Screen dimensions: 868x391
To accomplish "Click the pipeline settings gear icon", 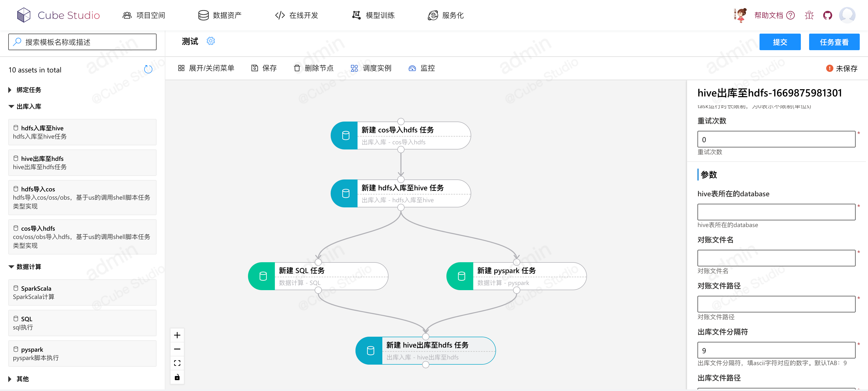I will [211, 41].
